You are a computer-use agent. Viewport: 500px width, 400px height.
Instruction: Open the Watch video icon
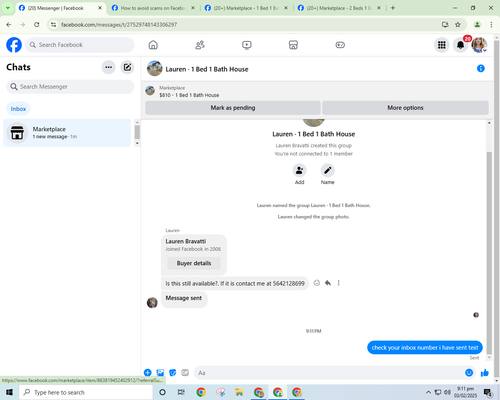[247, 45]
